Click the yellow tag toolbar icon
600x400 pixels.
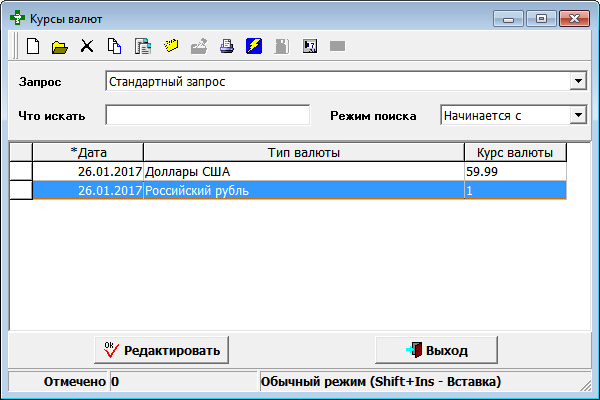[171, 46]
